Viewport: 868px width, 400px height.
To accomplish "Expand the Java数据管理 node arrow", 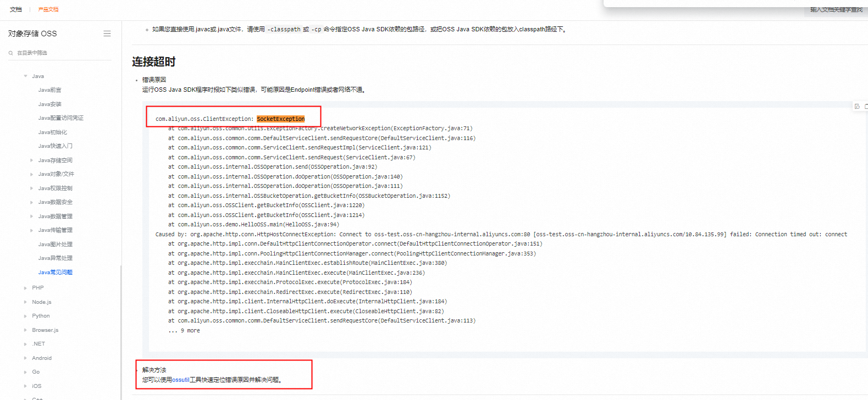I will 31,216.
